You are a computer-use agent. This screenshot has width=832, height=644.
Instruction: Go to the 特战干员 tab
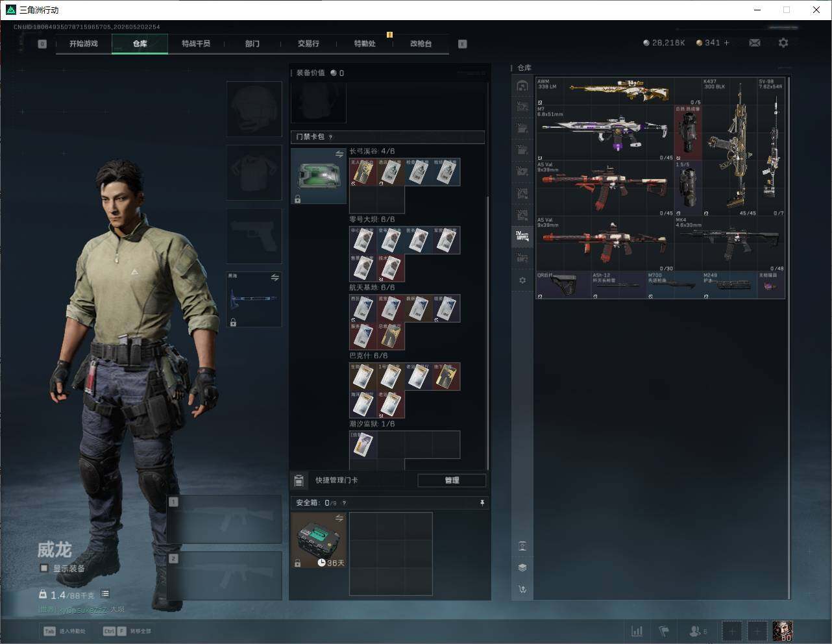[196, 43]
